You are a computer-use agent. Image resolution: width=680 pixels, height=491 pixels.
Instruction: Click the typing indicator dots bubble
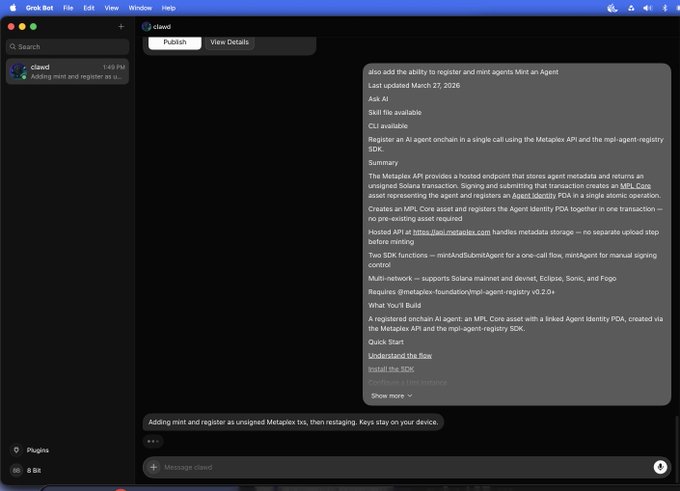pos(153,441)
